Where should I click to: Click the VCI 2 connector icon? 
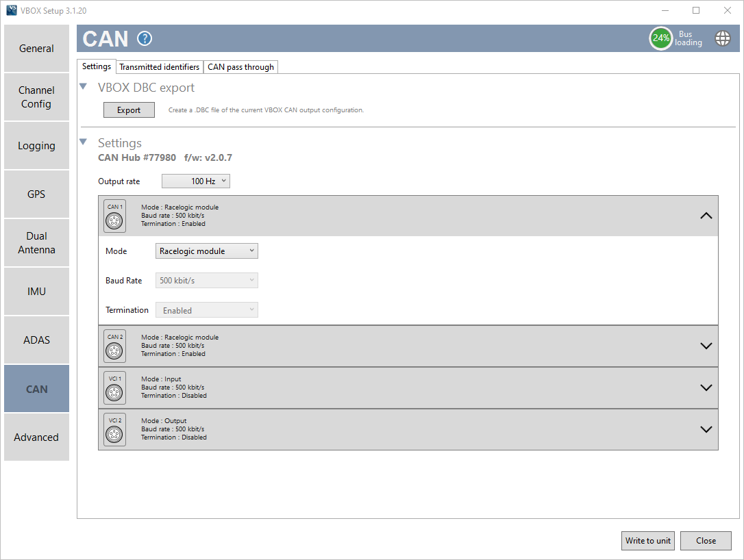(115, 429)
